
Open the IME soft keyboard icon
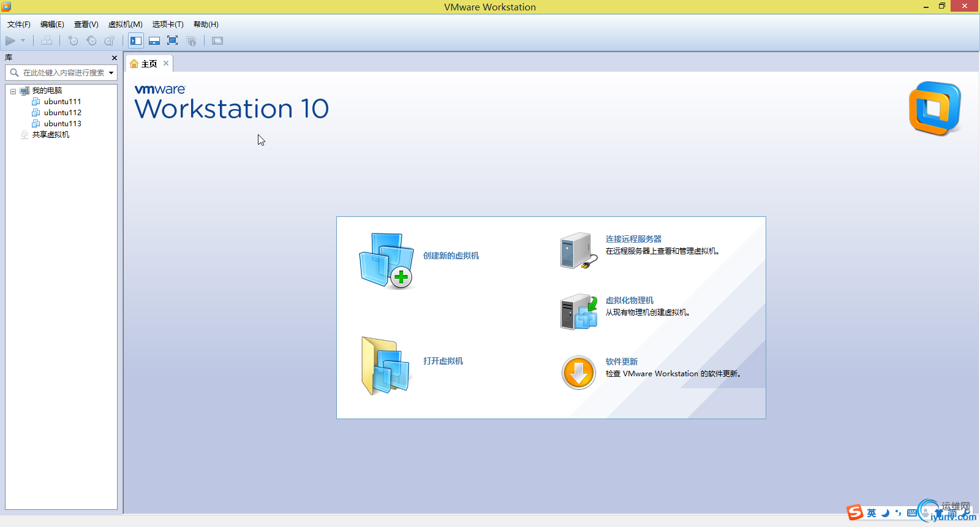[912, 513]
